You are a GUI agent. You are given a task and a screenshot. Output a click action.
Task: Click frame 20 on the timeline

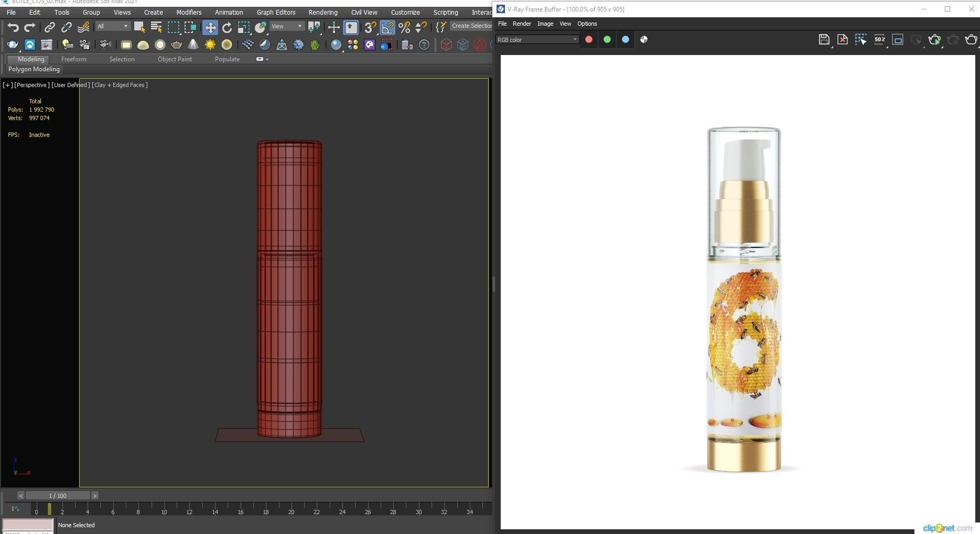(291, 512)
